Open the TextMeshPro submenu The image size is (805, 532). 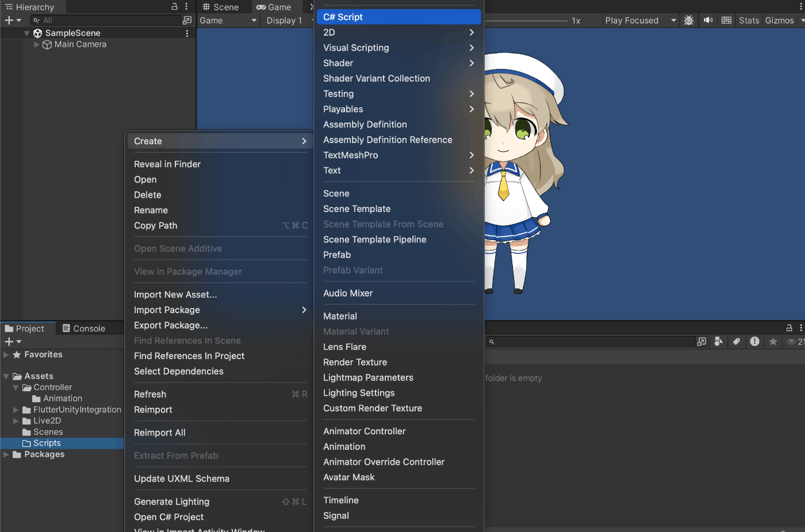coord(399,156)
